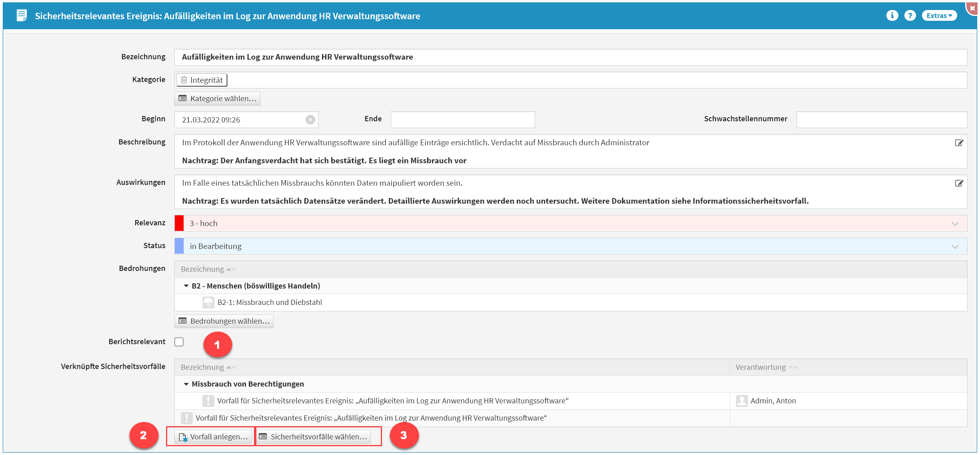The image size is (980, 455).
Task: Open the Status dropdown
Action: (x=955, y=247)
